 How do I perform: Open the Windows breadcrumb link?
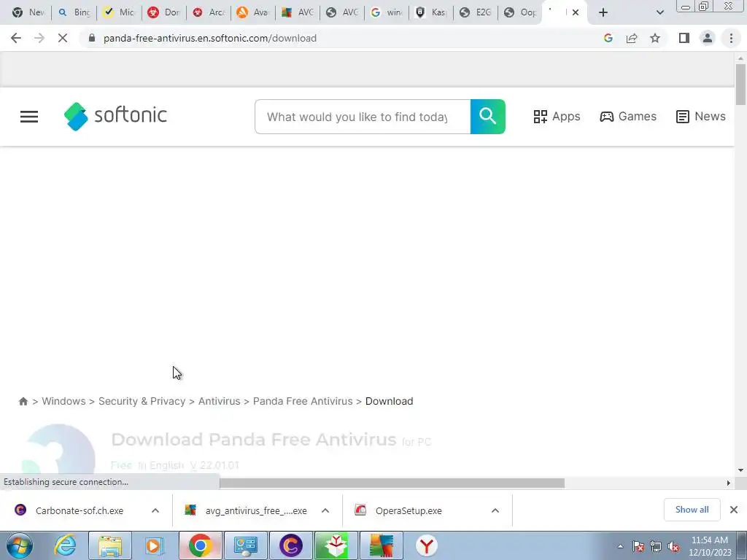click(64, 402)
